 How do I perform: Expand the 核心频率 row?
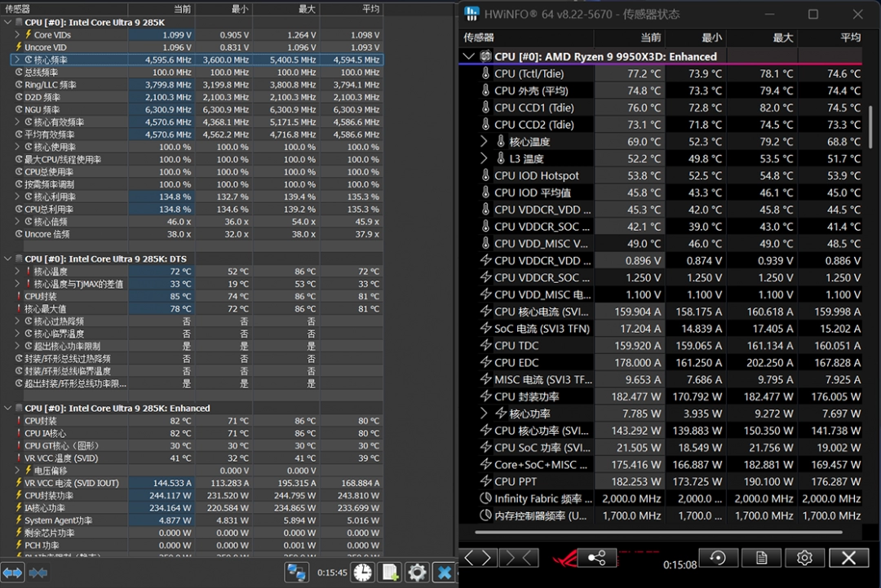(17, 60)
